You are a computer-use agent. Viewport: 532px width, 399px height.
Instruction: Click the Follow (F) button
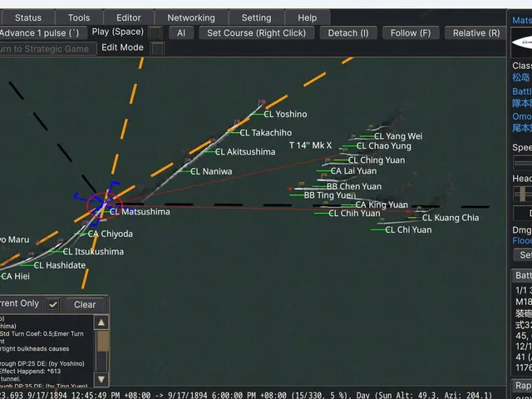pos(411,33)
